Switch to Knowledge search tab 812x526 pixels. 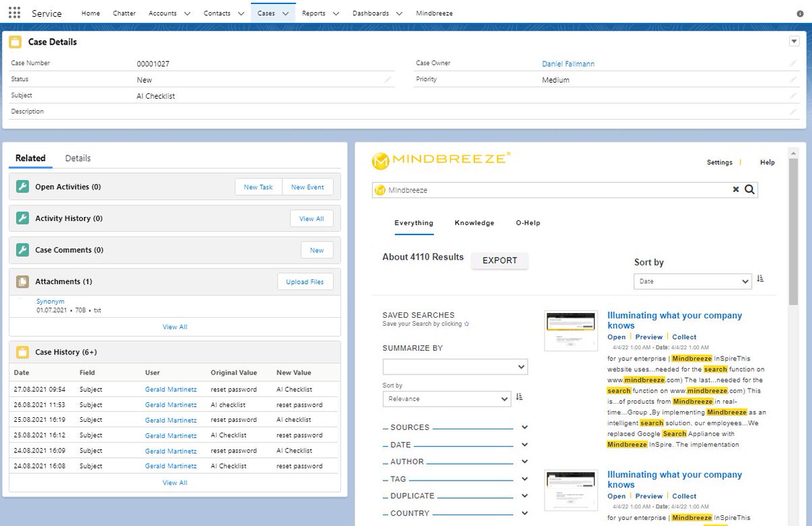click(474, 223)
